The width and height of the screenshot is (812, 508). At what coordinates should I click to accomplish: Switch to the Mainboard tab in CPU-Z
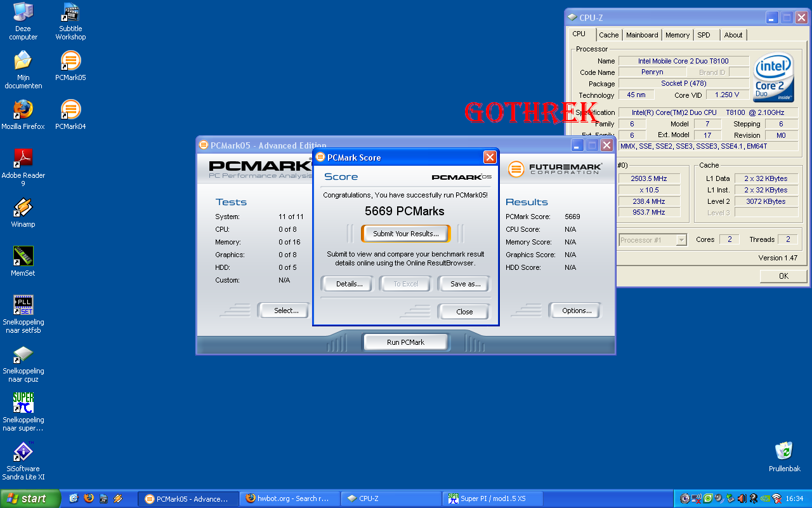click(642, 35)
